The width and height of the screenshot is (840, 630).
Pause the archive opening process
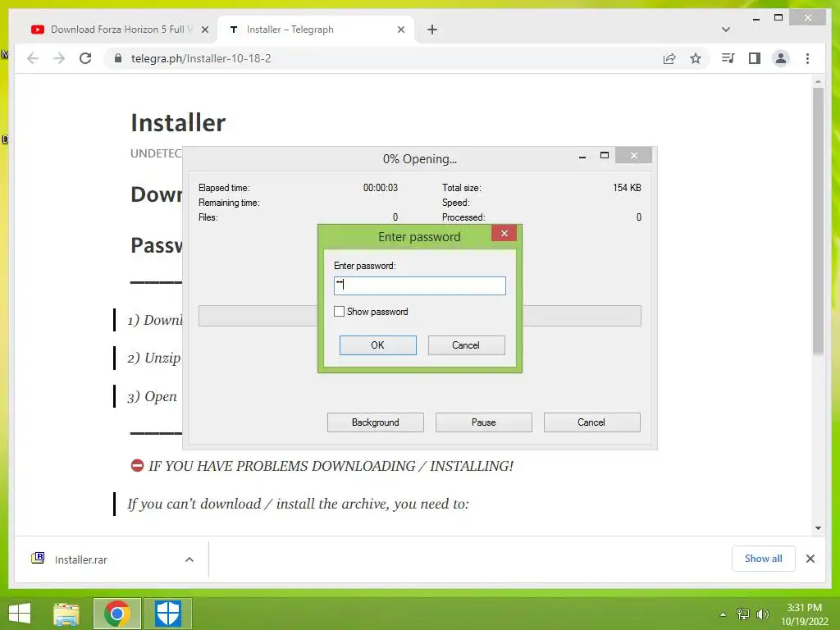[483, 422]
